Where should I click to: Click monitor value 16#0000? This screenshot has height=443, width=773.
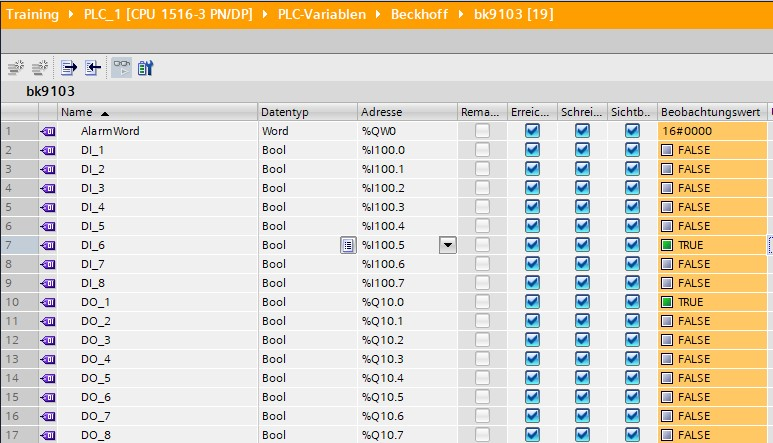712,131
